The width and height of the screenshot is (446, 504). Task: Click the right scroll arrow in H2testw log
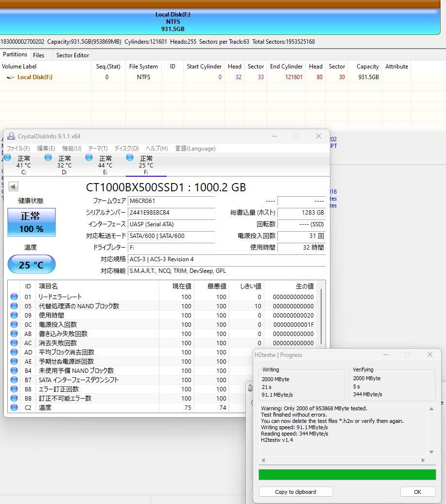click(423, 460)
